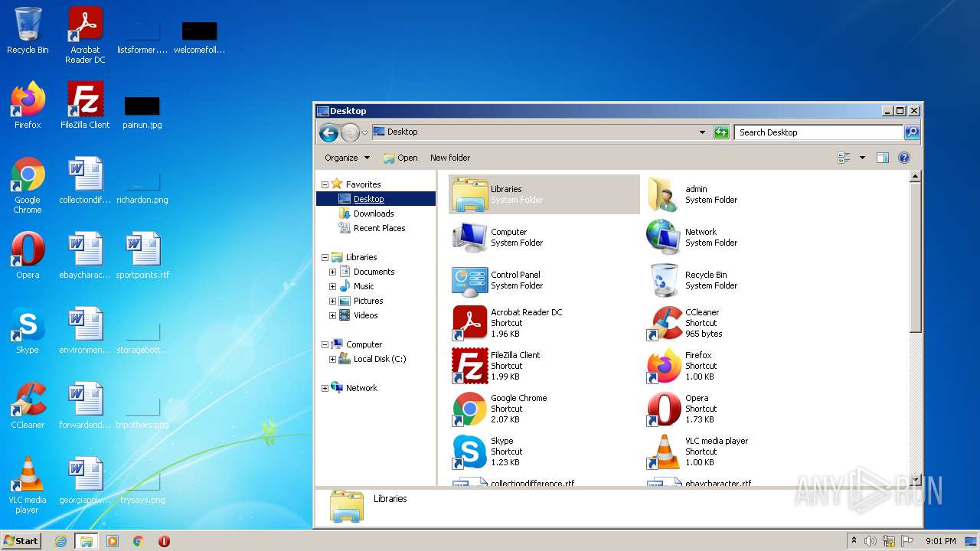Open the address bar history dropdown arrow
Image resolution: width=980 pixels, height=551 pixels.
[x=702, y=132]
